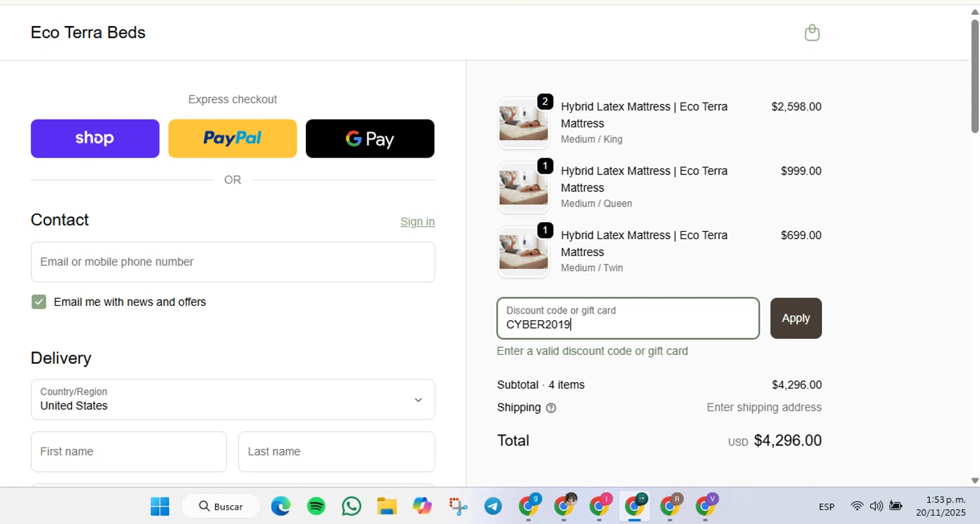Open the Twin mattress product thumbnail
The width and height of the screenshot is (980, 524).
click(523, 252)
